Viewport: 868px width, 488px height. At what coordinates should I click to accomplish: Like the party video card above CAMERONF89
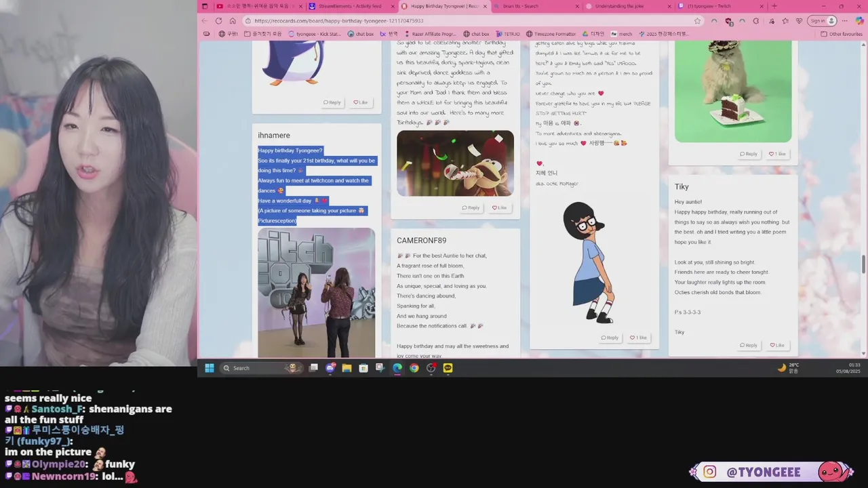point(499,207)
